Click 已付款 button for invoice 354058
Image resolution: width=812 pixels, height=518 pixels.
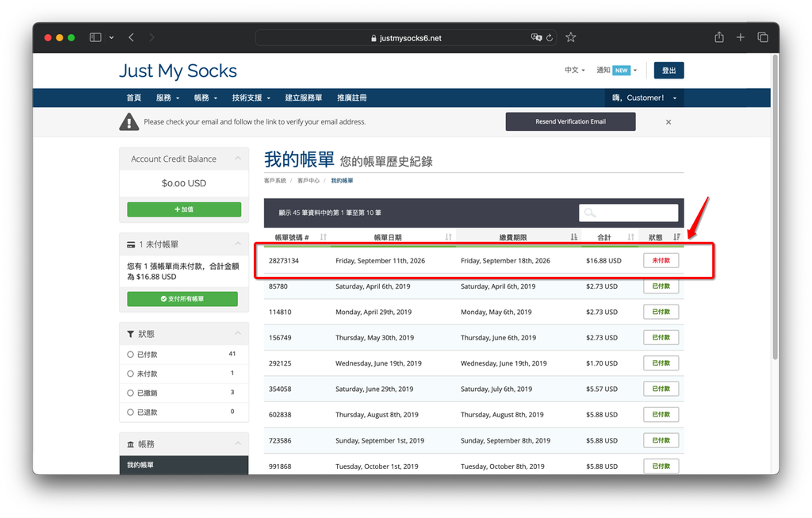[x=661, y=389]
